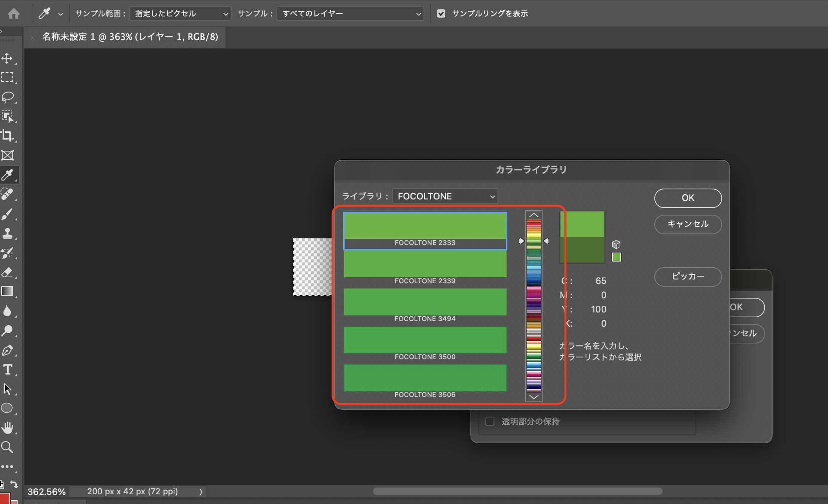Image resolution: width=828 pixels, height=504 pixels.
Task: Click the Y value 100
Action: click(x=599, y=309)
